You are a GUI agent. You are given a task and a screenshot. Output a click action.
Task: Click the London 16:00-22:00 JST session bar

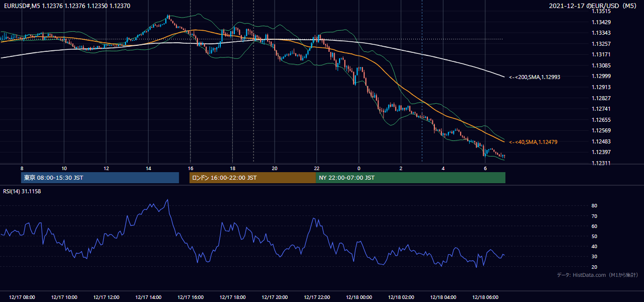(252, 178)
